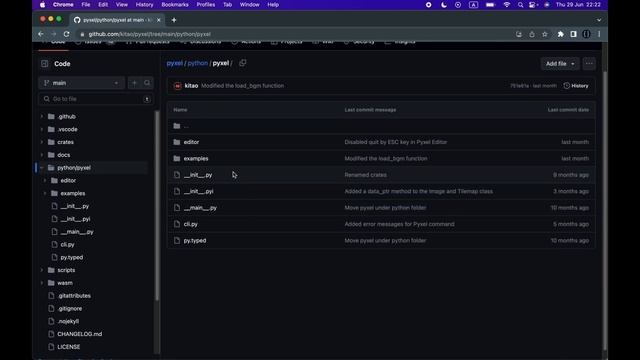This screenshot has width=640, height=360.
Task: Go back with the browser back arrow
Action: point(41,34)
